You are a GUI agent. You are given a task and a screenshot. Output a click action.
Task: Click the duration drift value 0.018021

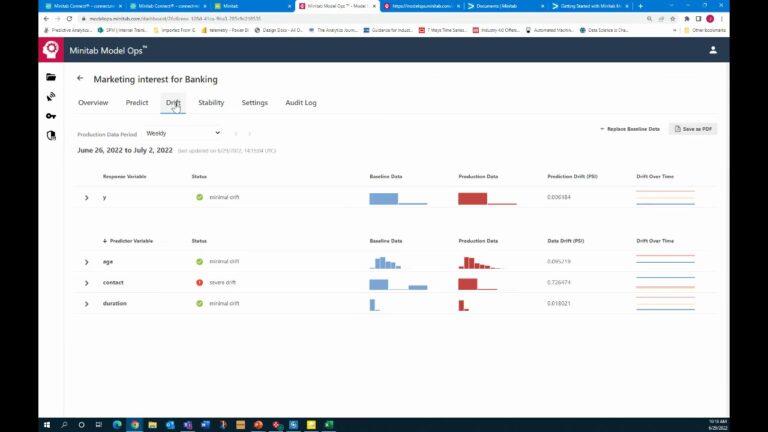click(x=559, y=304)
